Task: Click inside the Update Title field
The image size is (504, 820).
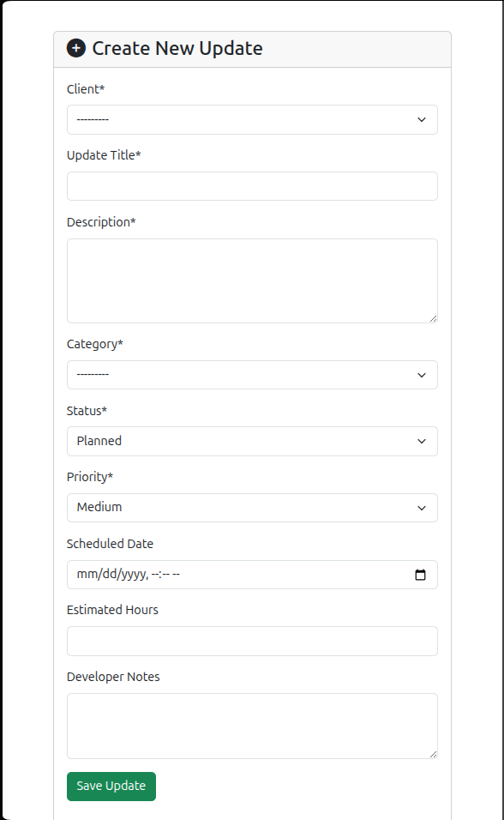Action: [252, 186]
